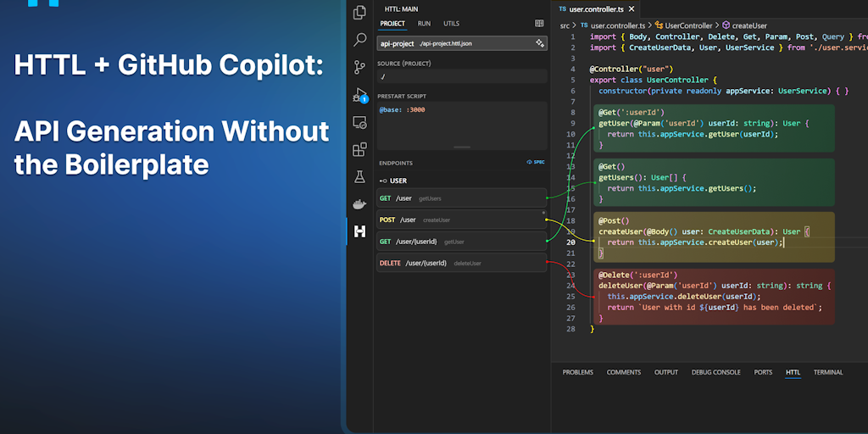This screenshot has width=868, height=434.
Task: Open the Extensions view
Action: coord(359,149)
